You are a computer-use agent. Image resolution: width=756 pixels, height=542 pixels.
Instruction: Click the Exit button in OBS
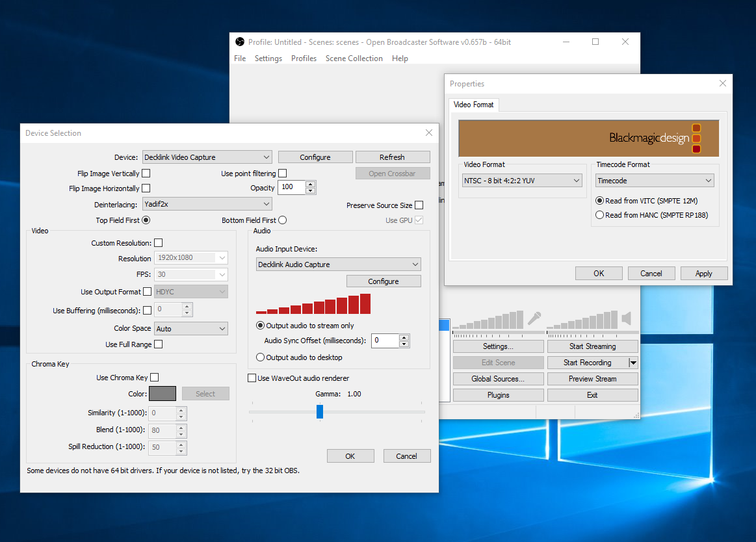593,395
